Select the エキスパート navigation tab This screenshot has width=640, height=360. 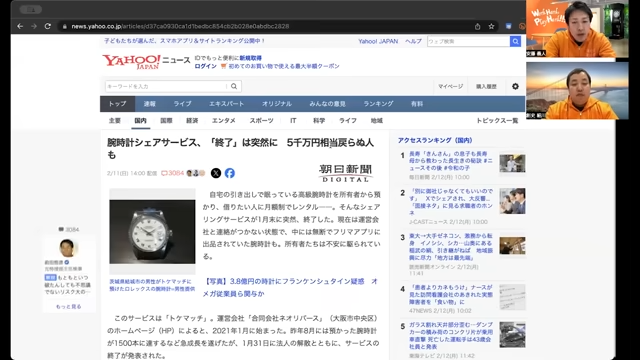[227, 104]
